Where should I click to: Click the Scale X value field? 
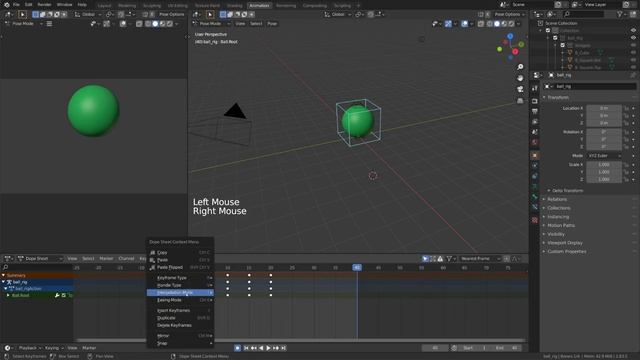coord(604,164)
